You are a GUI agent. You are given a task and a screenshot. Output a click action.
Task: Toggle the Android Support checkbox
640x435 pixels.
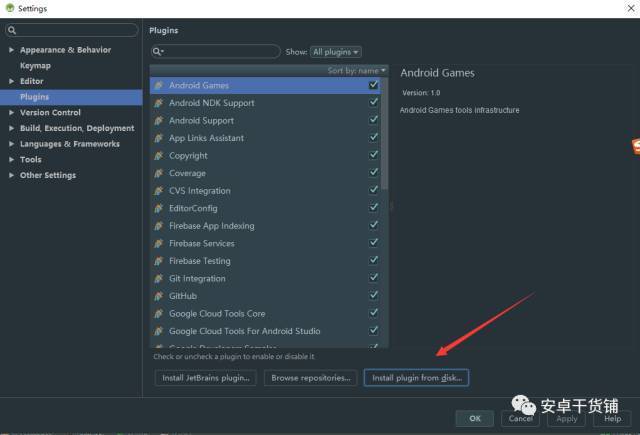coord(373,120)
